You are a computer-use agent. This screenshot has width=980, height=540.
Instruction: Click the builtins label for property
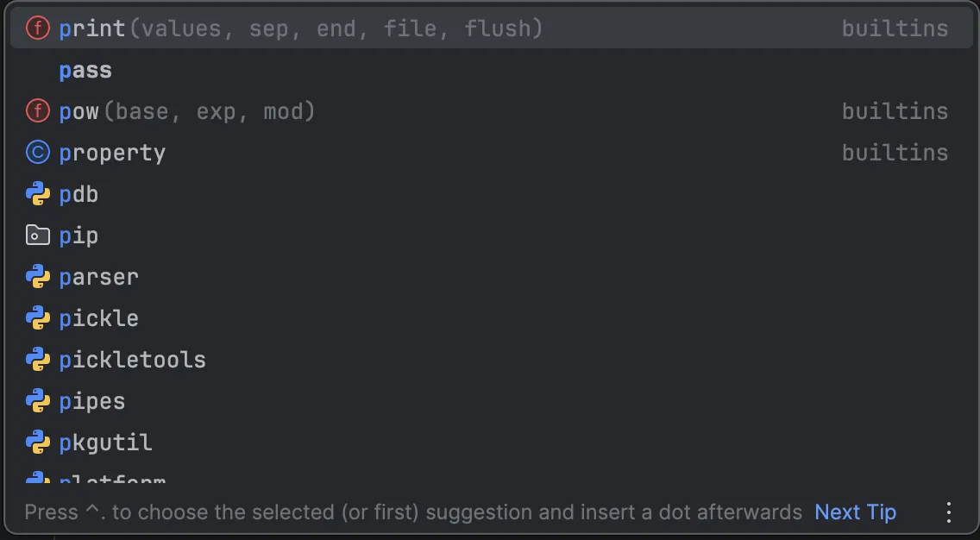pyautogui.click(x=895, y=152)
